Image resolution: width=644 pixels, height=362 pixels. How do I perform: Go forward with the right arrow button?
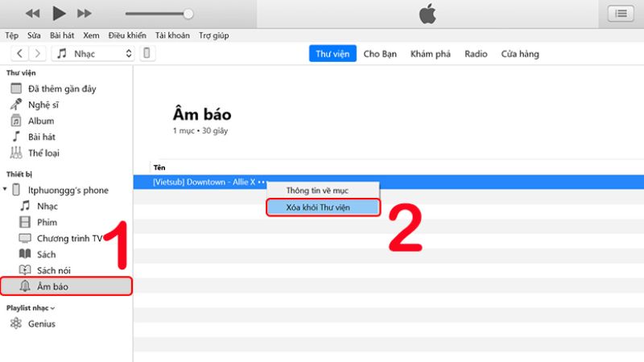tap(37, 53)
